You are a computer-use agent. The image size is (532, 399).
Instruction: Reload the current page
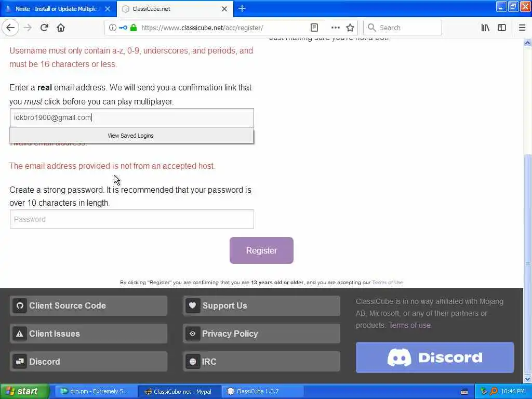(44, 28)
